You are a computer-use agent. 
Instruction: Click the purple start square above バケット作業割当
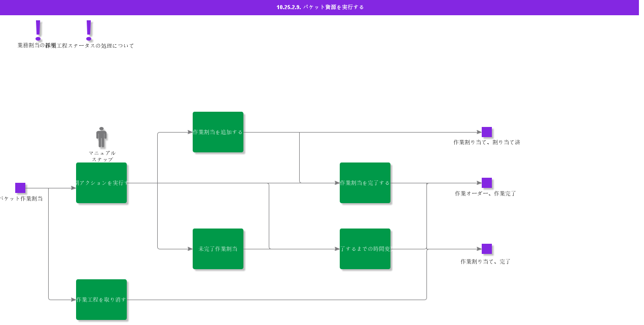pos(20,188)
